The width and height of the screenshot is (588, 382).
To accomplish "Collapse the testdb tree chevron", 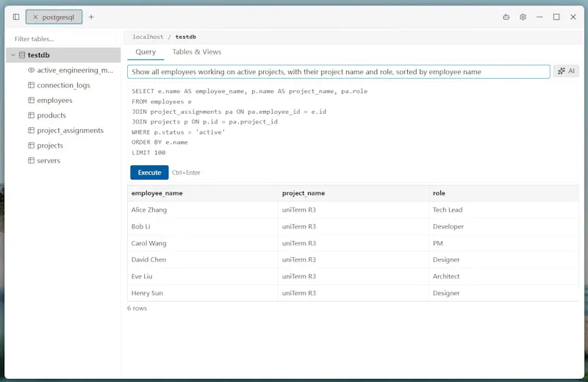I will (x=13, y=55).
